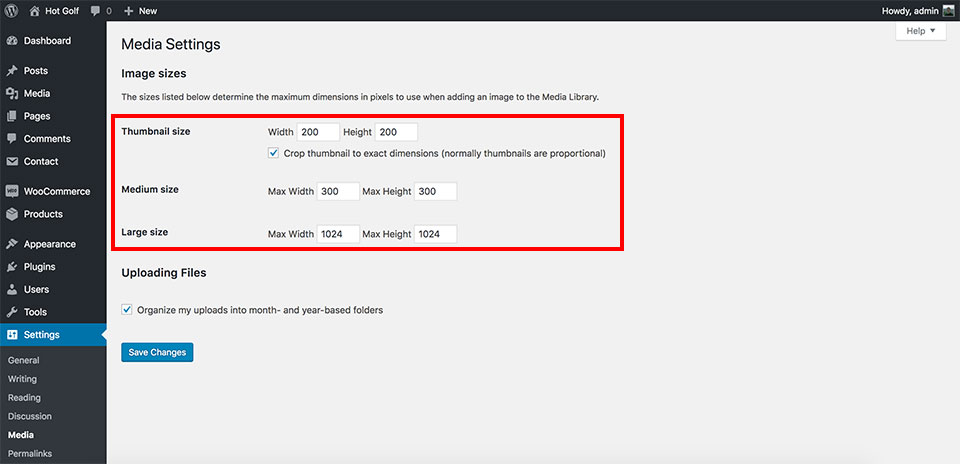960x464 pixels.
Task: Click the Dashboard gauge icon
Action: coord(12,41)
